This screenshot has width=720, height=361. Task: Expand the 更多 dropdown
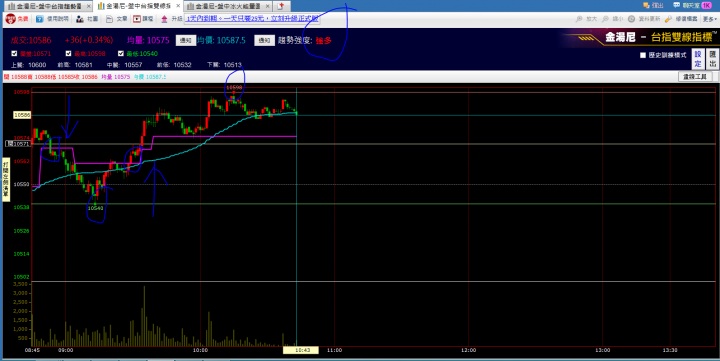tap(709, 19)
